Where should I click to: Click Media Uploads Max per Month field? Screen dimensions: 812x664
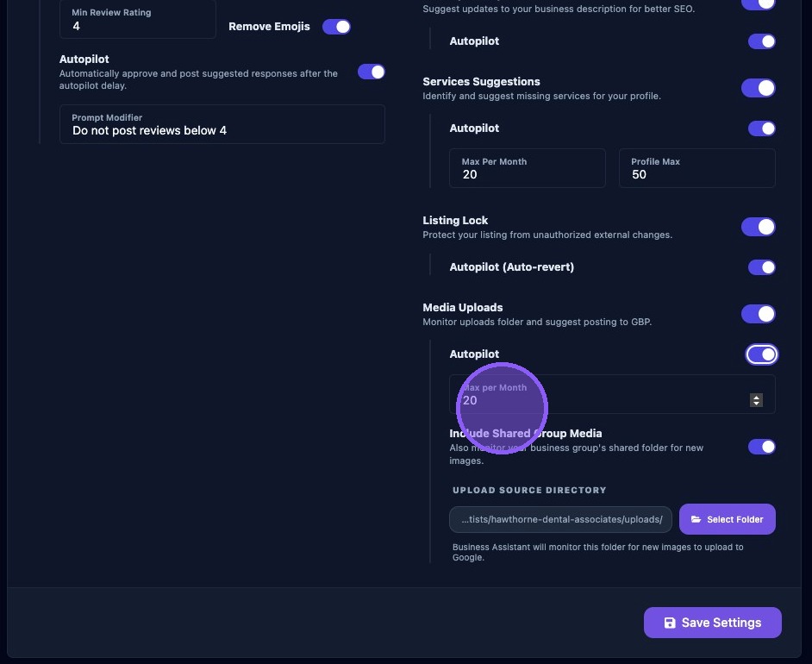tap(612, 394)
